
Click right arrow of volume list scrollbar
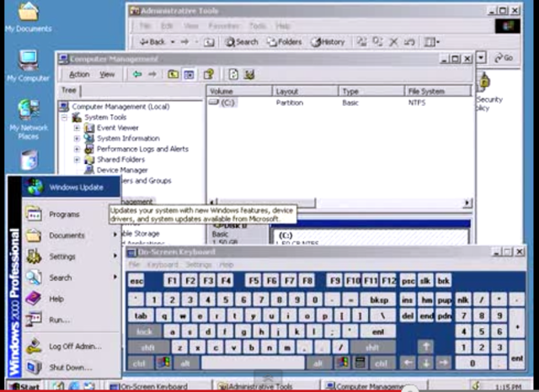coord(467,203)
